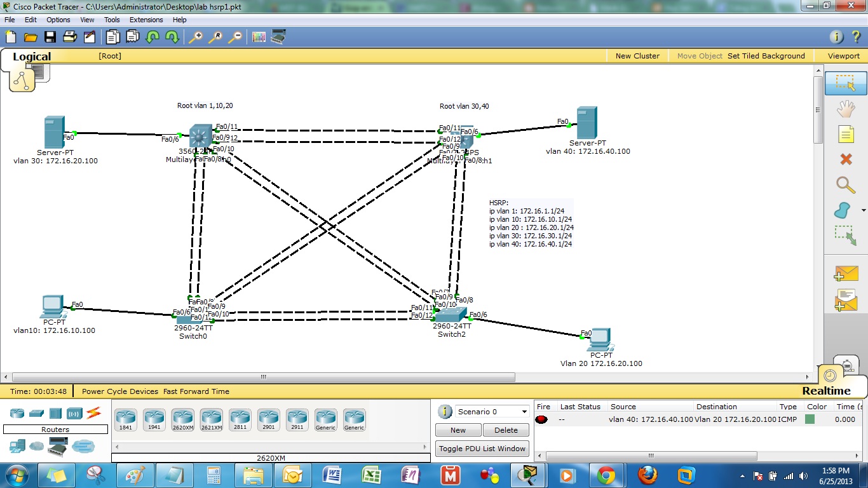The image size is (868, 488).
Task: Pick the 2811 router model
Action: 240,419
